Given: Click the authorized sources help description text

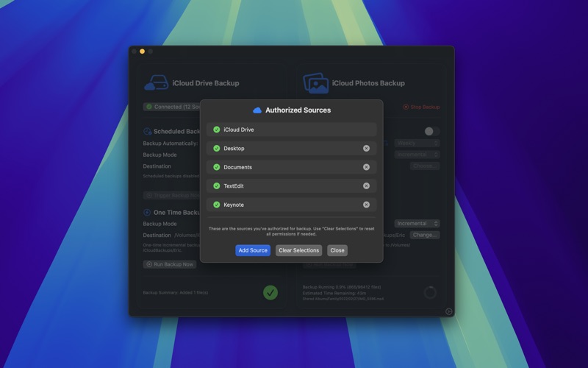Looking at the screenshot, I should (291, 231).
